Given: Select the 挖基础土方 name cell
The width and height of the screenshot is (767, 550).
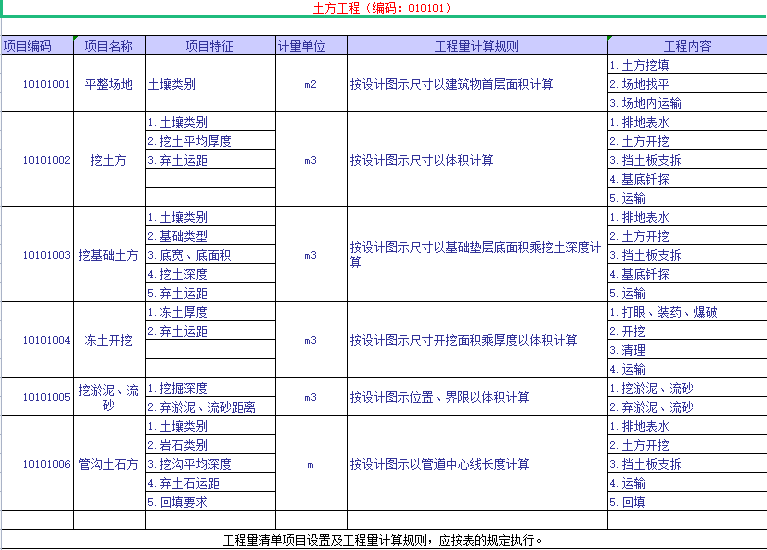Looking at the screenshot, I should click(x=109, y=254).
